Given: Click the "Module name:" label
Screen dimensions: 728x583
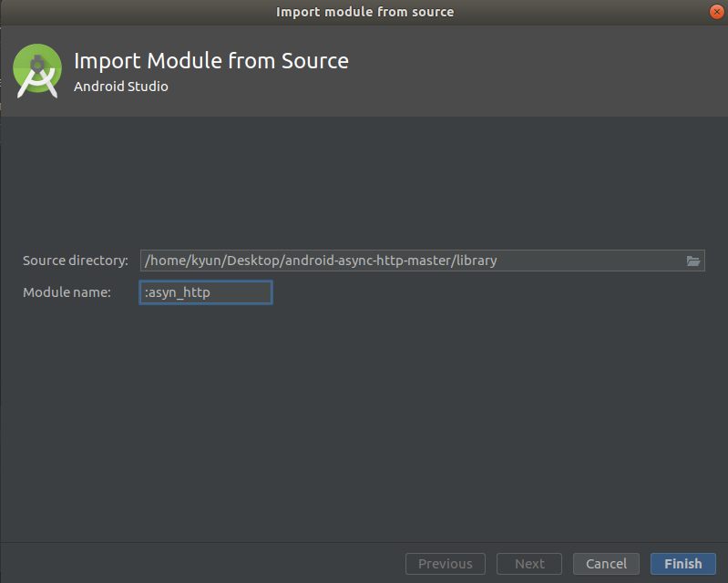Looking at the screenshot, I should [67, 292].
